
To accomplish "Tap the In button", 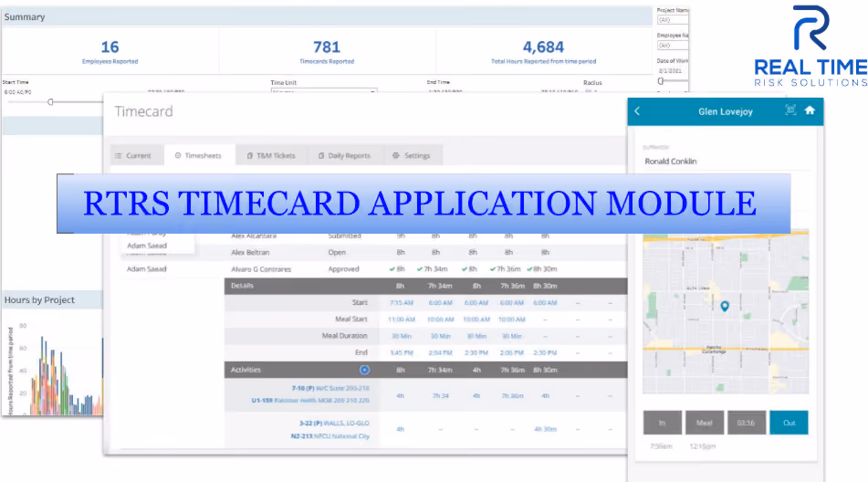I will coord(662,423).
